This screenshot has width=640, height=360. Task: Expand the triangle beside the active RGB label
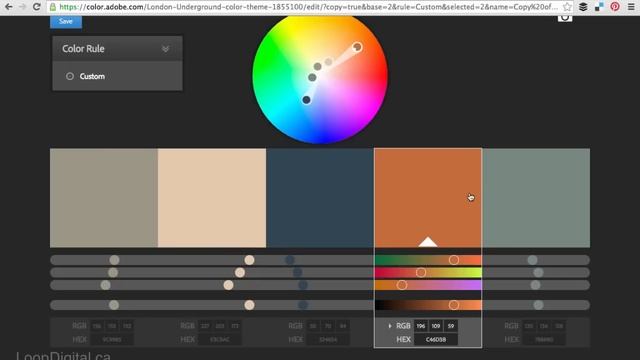point(390,326)
